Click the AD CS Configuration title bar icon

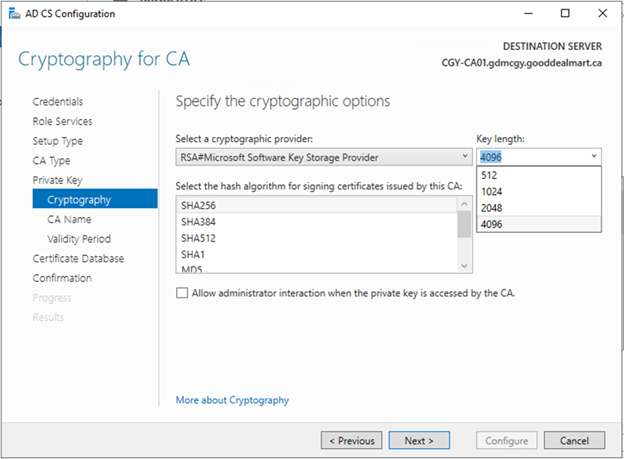[14, 14]
